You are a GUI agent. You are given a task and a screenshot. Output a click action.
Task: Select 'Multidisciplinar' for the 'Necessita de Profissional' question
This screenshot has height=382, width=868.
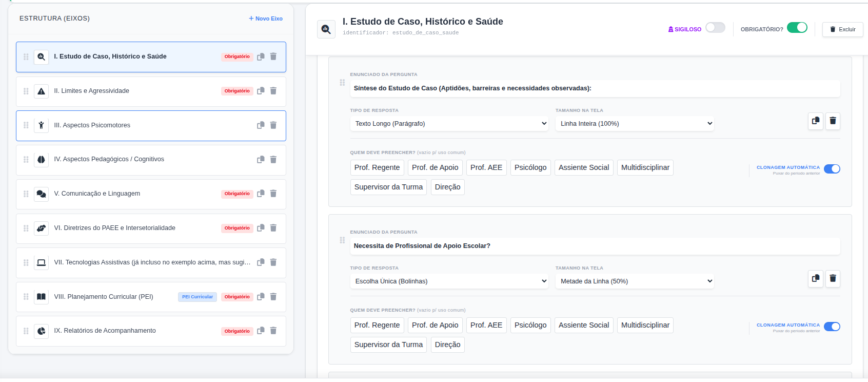(645, 325)
